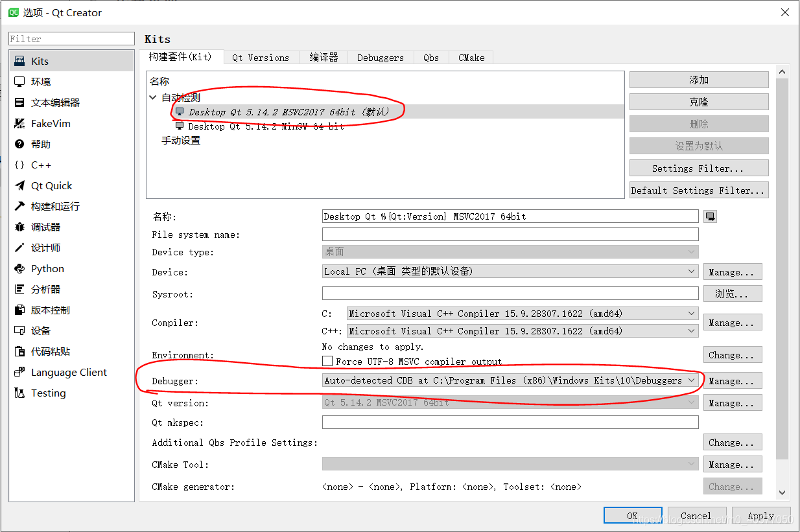
Task: Open the Qt Quick category icon
Action: click(19, 185)
